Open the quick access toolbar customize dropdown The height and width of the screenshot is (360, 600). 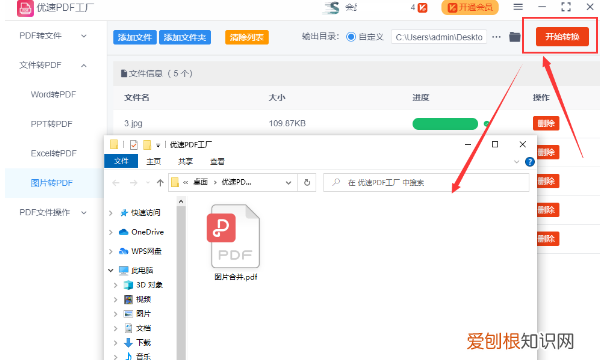point(158,145)
